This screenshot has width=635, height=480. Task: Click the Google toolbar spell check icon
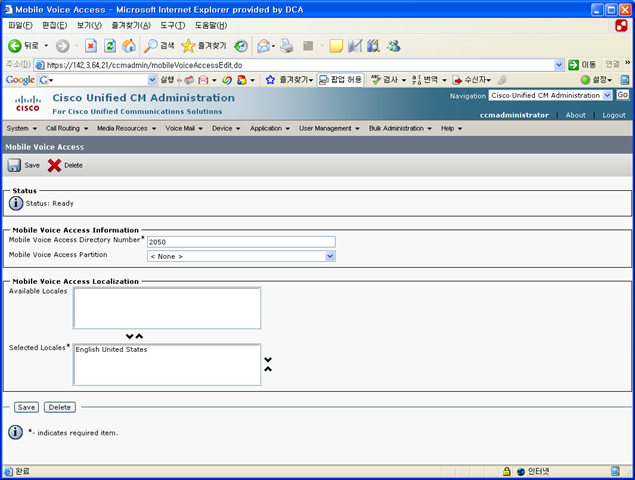pyautogui.click(x=376, y=80)
